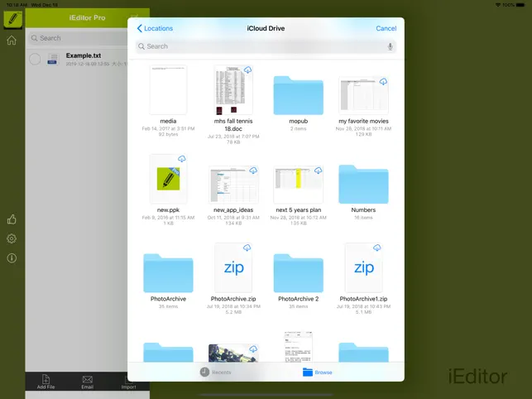Download icon on new_app_ideas

tap(253, 171)
